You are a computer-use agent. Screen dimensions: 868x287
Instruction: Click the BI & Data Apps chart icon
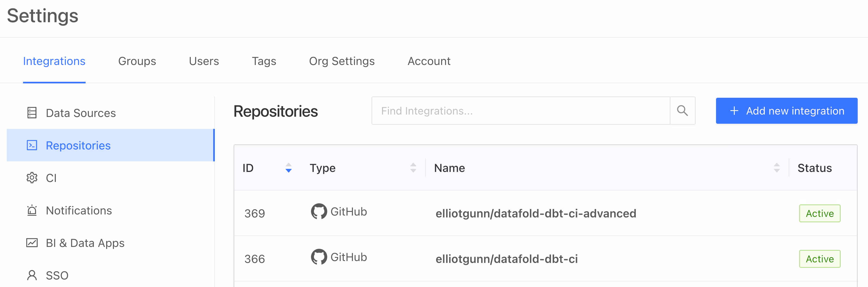(x=32, y=243)
